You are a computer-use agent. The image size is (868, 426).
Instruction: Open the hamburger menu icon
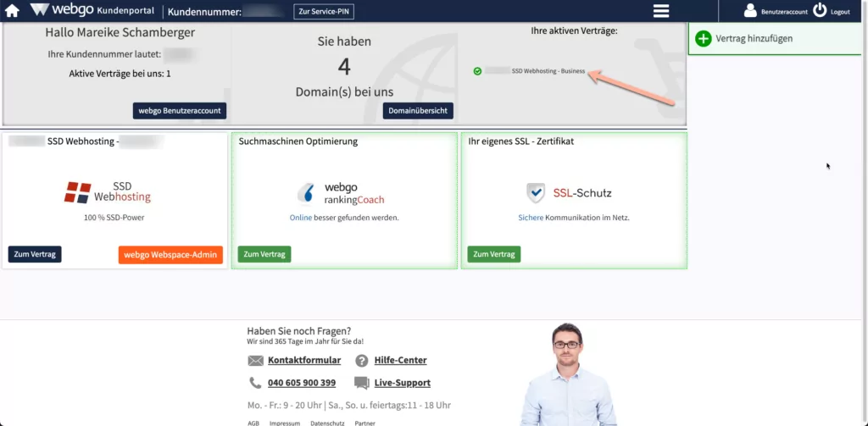[661, 11]
